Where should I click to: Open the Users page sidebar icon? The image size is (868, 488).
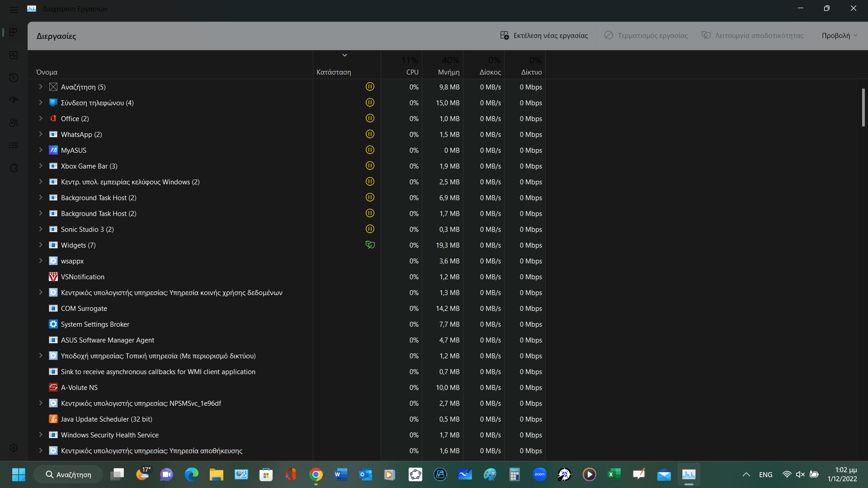14,122
